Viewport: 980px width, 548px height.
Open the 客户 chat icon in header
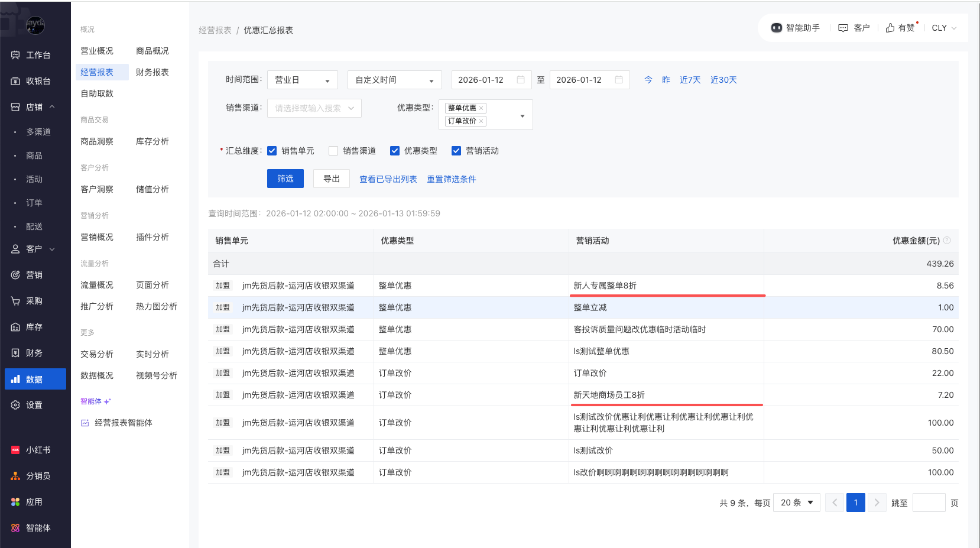coord(843,28)
